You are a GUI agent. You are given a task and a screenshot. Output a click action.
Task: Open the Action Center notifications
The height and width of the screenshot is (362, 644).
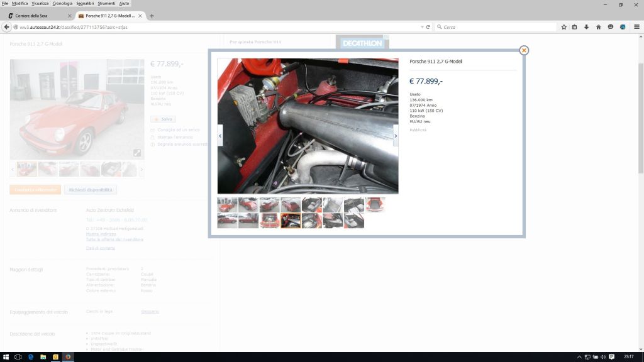coord(611,357)
